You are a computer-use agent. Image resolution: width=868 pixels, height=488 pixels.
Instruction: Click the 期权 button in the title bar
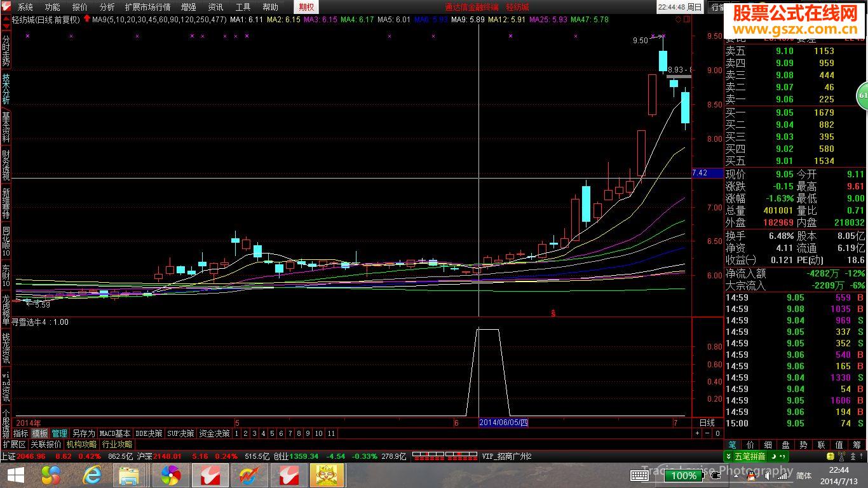[306, 7]
